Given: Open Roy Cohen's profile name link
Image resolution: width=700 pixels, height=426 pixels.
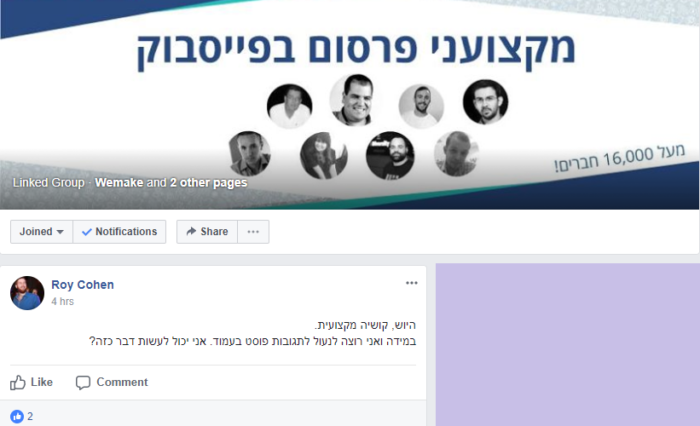Looking at the screenshot, I should click(x=83, y=285).
